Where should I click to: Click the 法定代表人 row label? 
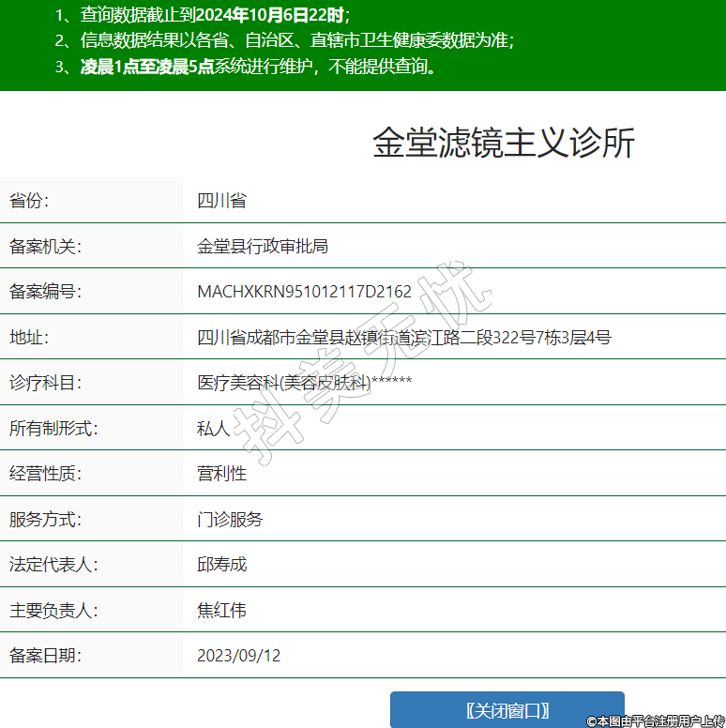[53, 565]
